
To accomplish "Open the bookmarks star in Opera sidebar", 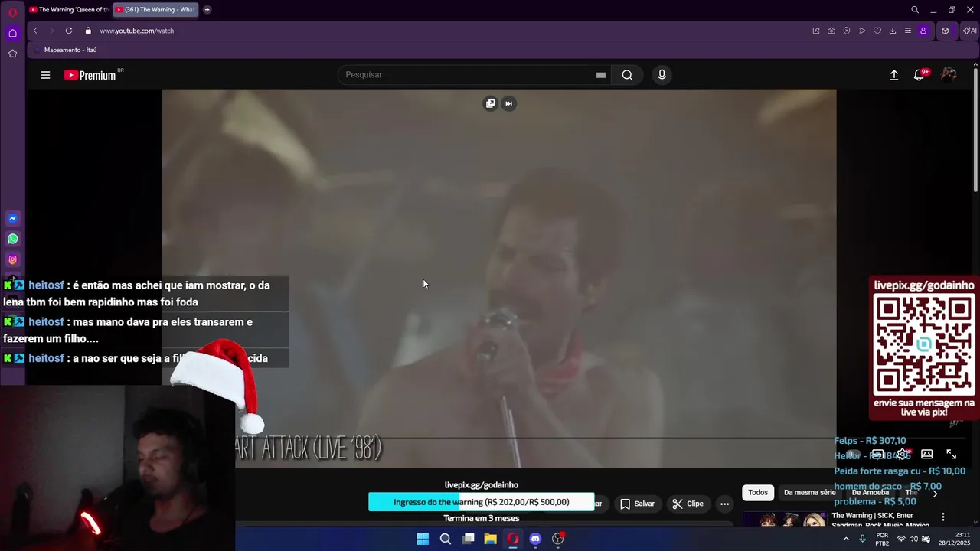I will coord(13,54).
